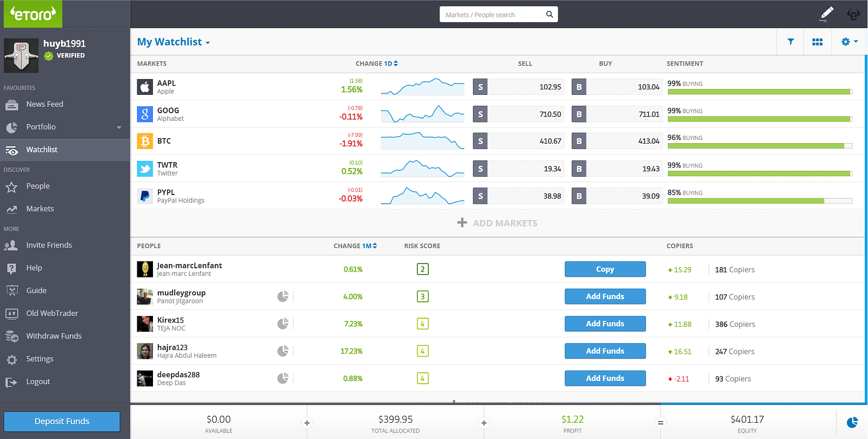Open the gear settings dropdown
Image resolution: width=868 pixels, height=439 pixels.
click(850, 42)
